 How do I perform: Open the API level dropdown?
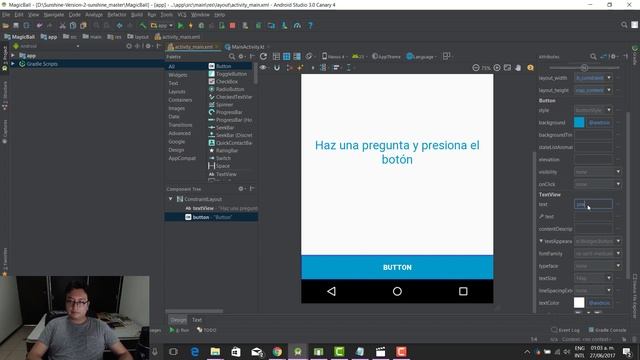pyautogui.click(x=359, y=56)
